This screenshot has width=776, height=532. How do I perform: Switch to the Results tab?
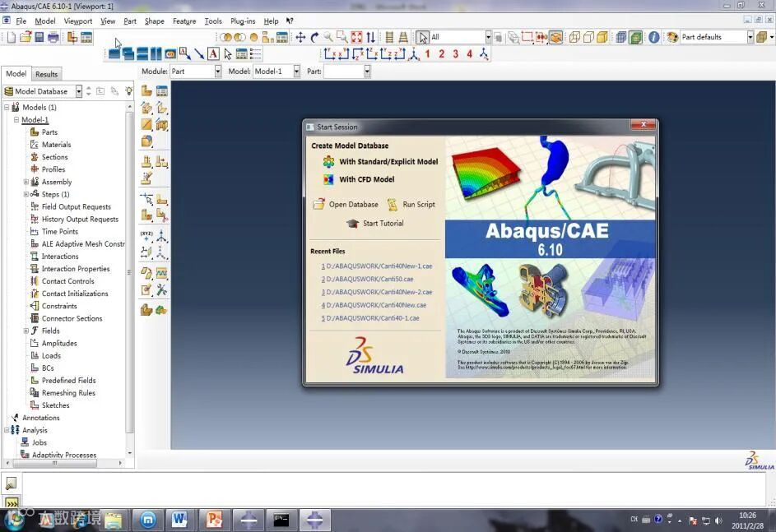click(47, 74)
